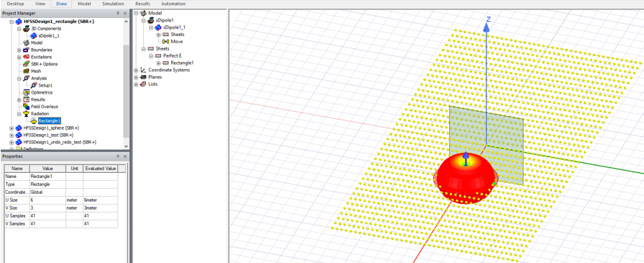Click the Model icon in Project Manager

coord(27,43)
